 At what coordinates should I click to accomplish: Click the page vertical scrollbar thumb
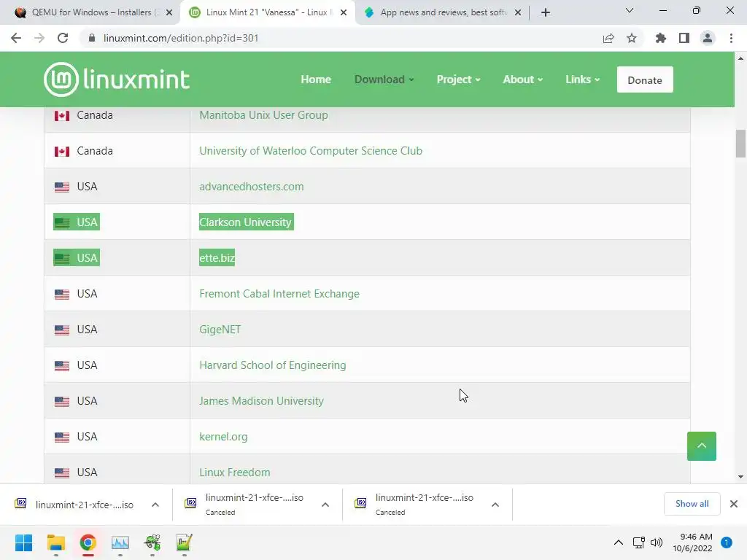(740, 144)
